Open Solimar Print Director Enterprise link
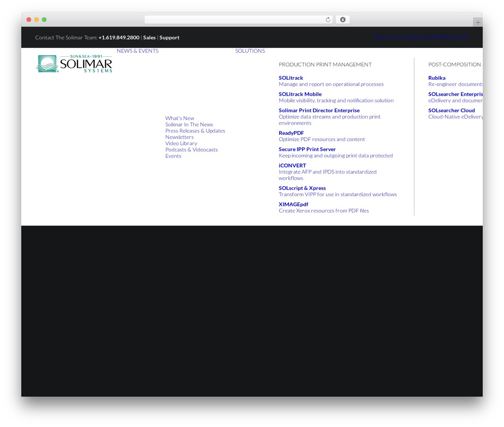 [319, 110]
